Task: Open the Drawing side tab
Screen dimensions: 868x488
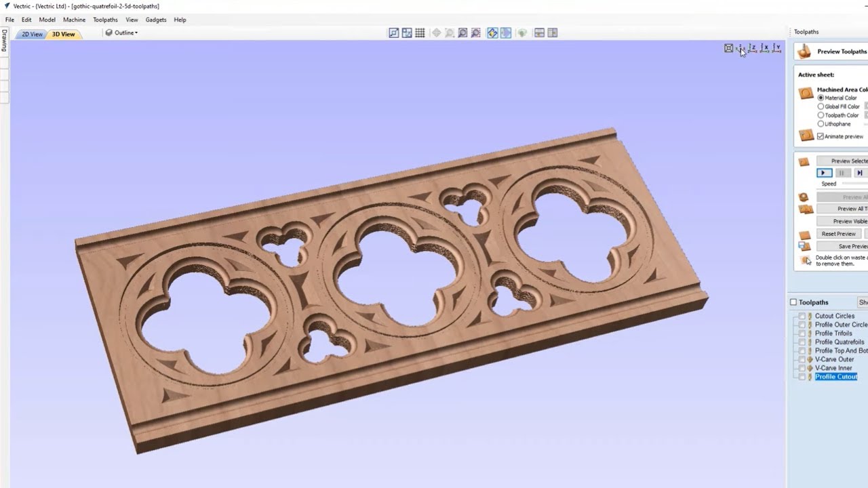Action: (x=3, y=41)
